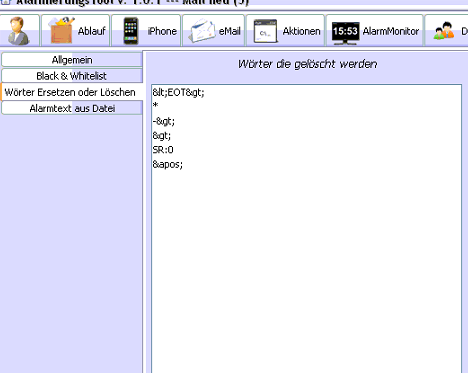Switch to the Ablauf tab label
The image size is (468, 373).
(92, 31)
